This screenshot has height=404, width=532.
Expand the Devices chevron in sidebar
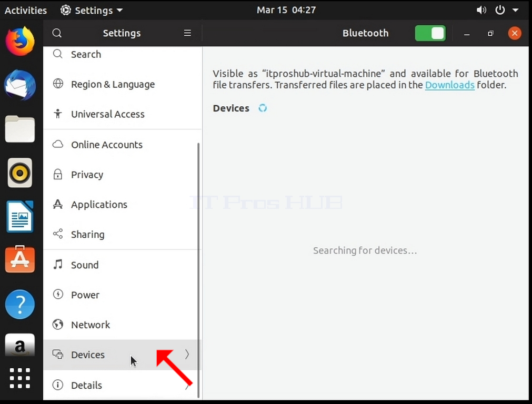(187, 355)
